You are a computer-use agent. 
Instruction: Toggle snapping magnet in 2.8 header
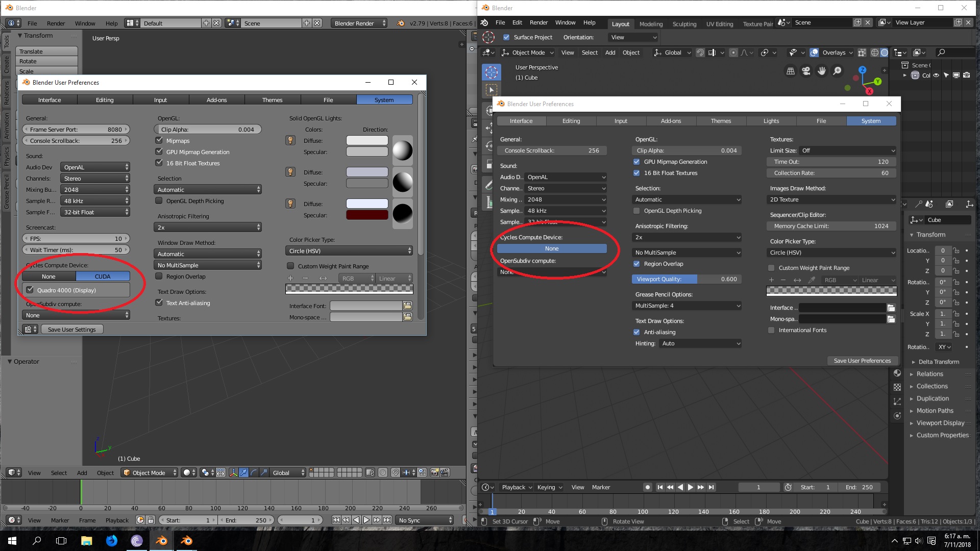(700, 53)
